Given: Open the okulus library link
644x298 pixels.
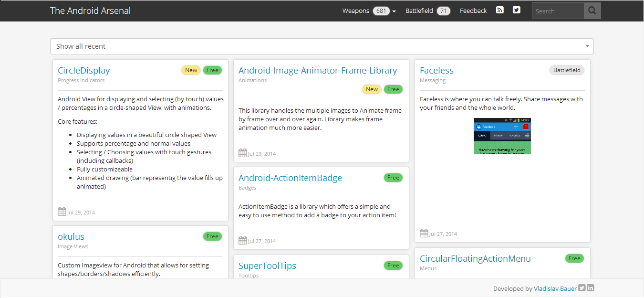Looking at the screenshot, I should (x=71, y=236).
